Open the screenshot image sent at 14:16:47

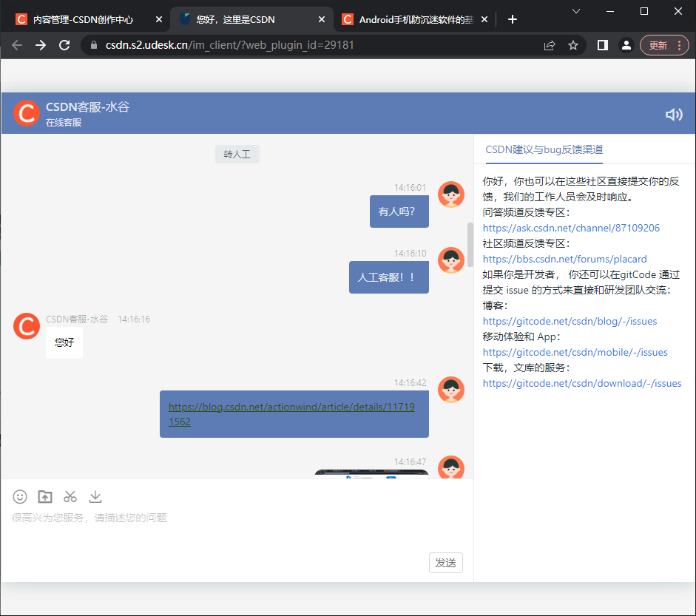tap(371, 473)
